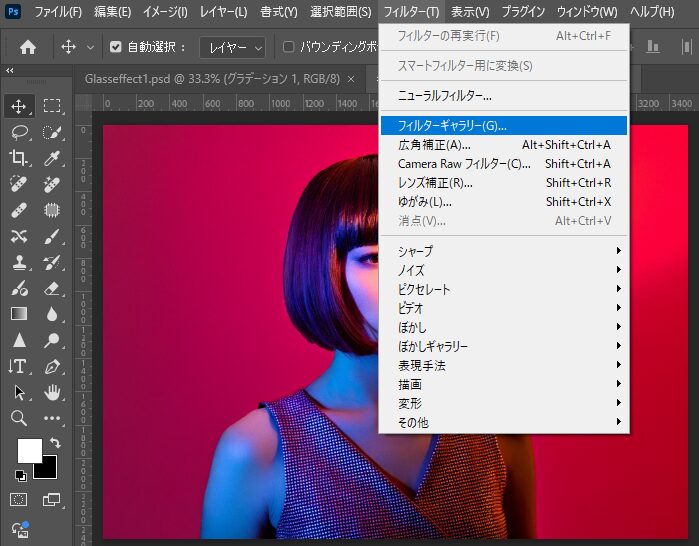Image resolution: width=699 pixels, height=546 pixels.
Task: Expand the ビデオ submenu
Action: (504, 308)
